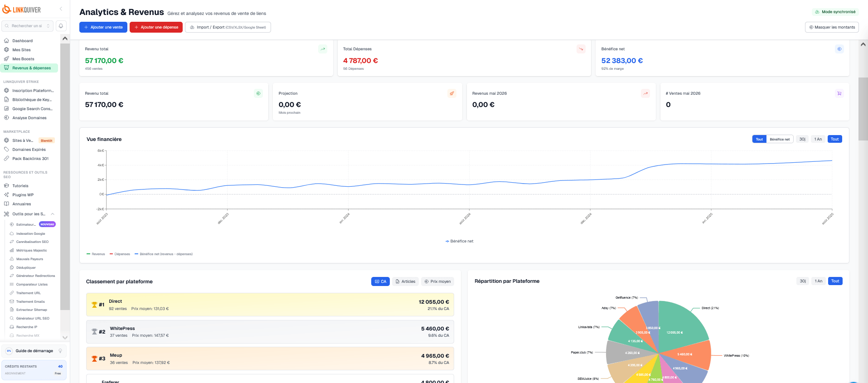Screen dimensions: 868x383
Task: Open the notifications bell
Action: (61, 26)
